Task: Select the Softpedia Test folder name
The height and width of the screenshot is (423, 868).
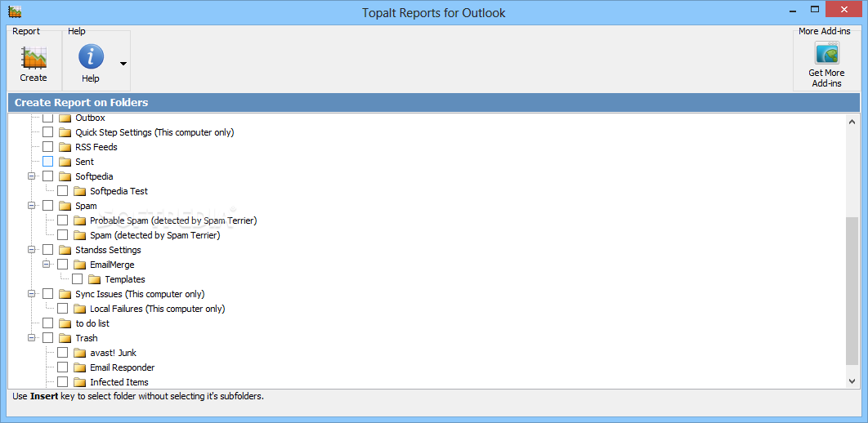Action: tap(119, 191)
